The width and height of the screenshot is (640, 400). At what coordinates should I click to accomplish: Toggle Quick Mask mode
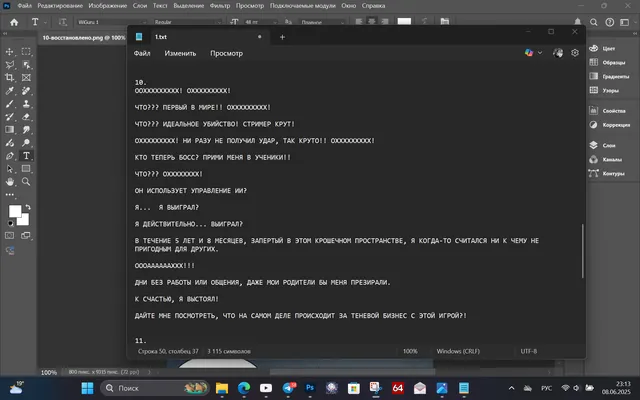pos(9,236)
